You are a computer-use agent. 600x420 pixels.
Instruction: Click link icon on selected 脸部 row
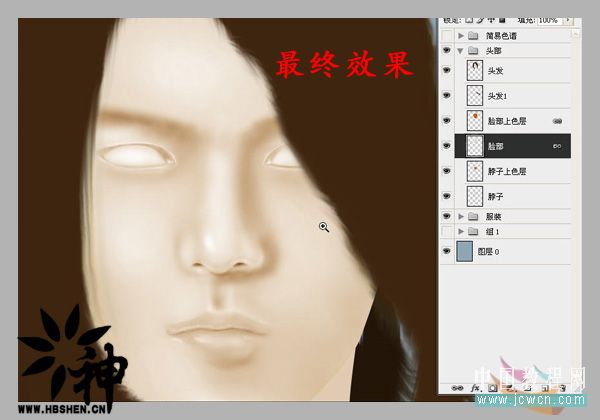tap(557, 146)
